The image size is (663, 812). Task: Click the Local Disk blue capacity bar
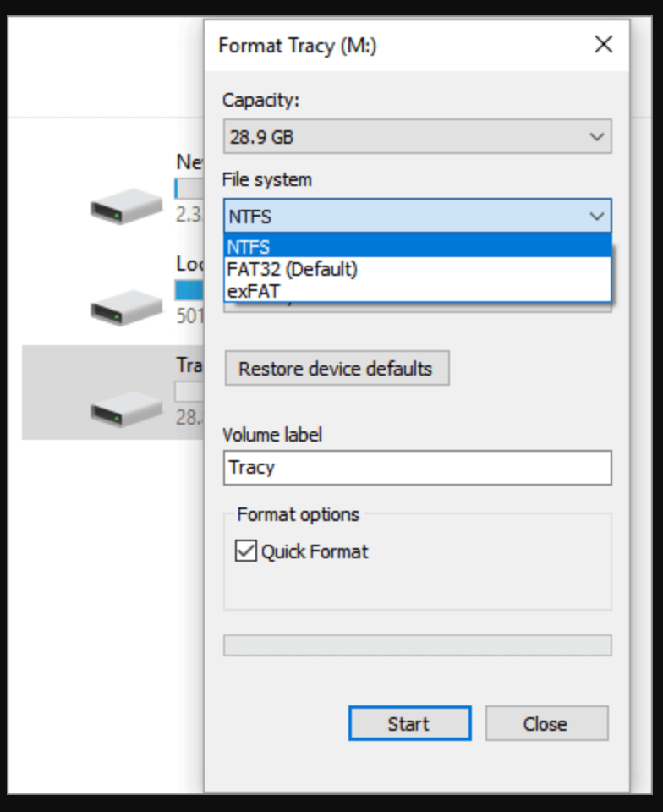click(188, 290)
